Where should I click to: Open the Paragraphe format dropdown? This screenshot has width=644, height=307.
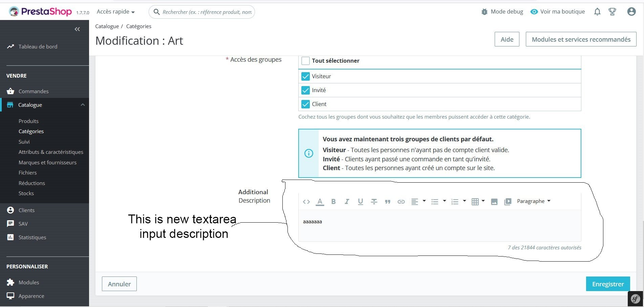pyautogui.click(x=534, y=201)
